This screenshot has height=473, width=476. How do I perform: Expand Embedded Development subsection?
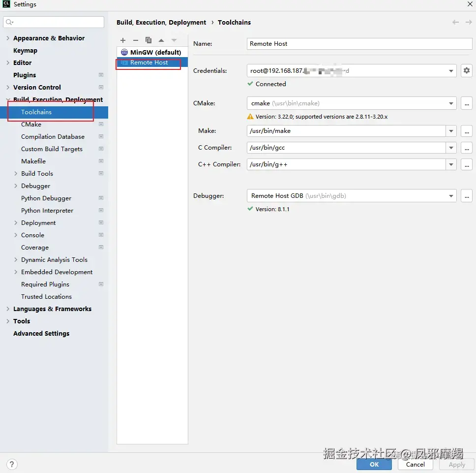pyautogui.click(x=16, y=272)
